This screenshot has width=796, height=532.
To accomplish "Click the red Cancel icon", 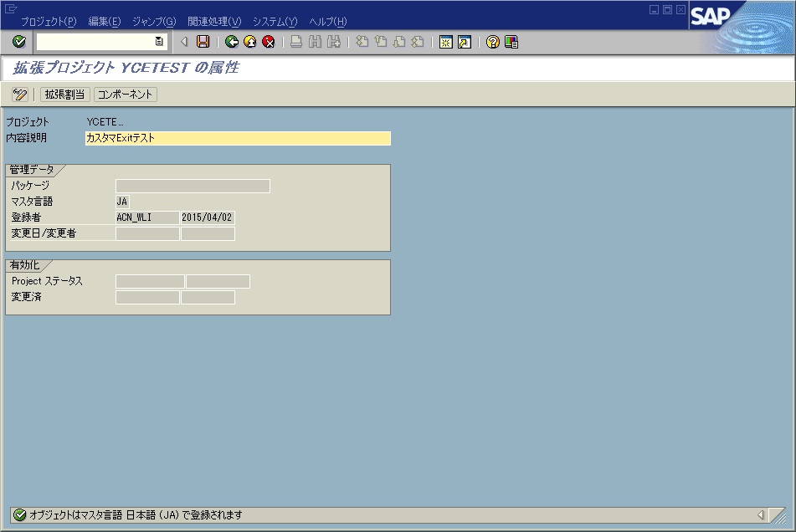I will point(269,41).
